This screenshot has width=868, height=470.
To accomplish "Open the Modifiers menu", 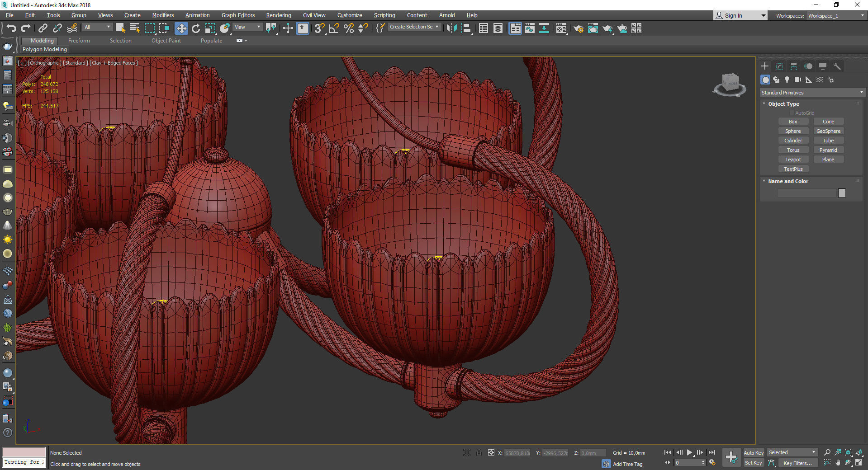I will (x=163, y=15).
